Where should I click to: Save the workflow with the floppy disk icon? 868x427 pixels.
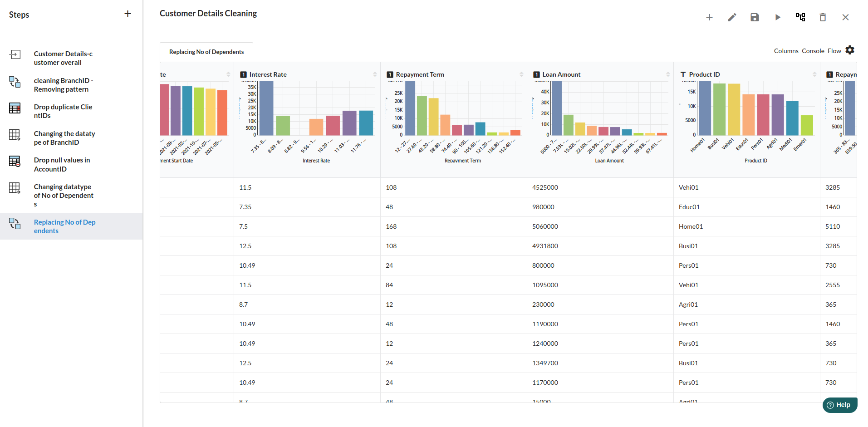coord(755,17)
